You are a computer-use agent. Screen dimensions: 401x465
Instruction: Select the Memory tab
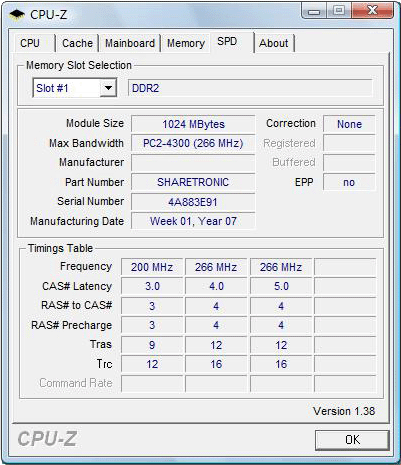[186, 43]
